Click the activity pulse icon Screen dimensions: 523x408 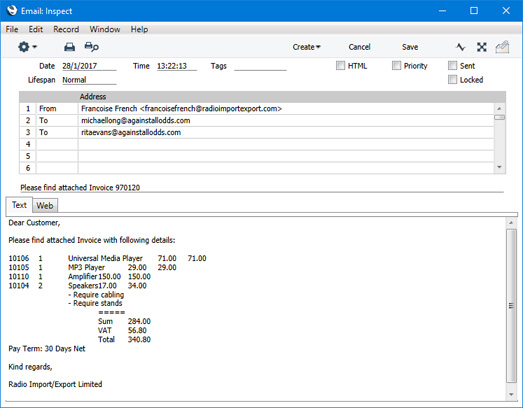pyautogui.click(x=461, y=47)
